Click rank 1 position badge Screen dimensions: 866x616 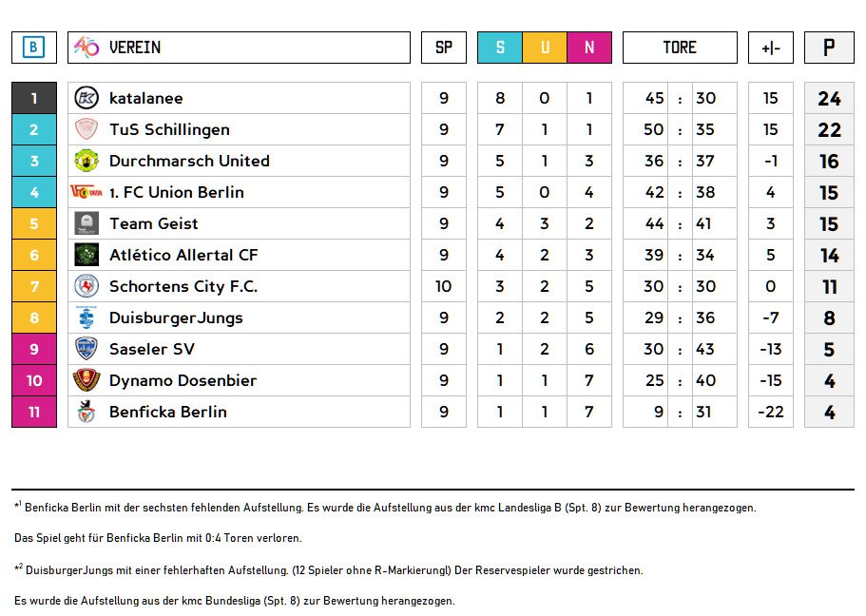pyautogui.click(x=34, y=98)
